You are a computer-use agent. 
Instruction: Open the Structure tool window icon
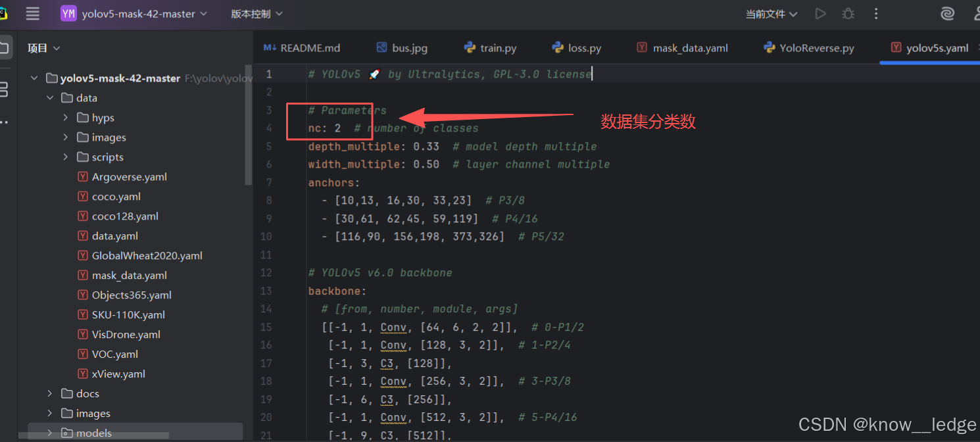4,89
